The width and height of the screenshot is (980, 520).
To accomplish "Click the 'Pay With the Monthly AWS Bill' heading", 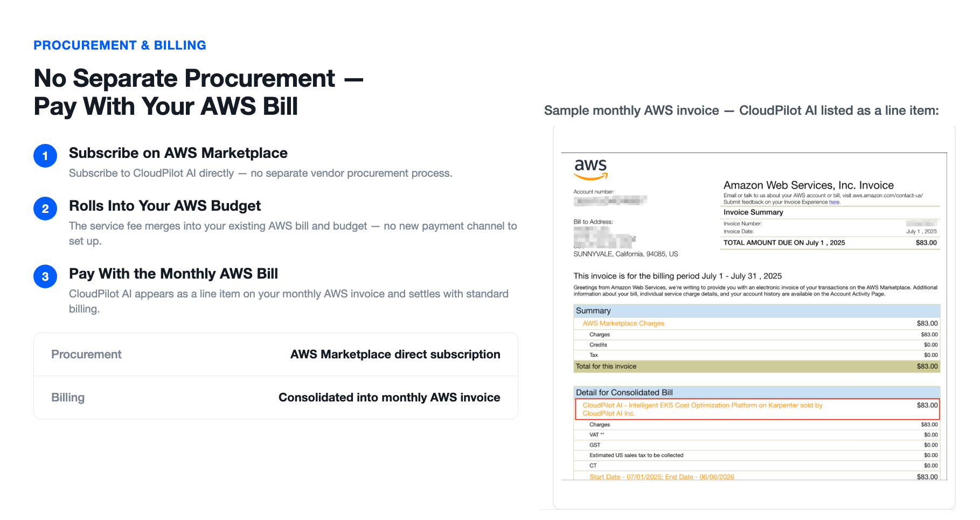I will point(173,274).
